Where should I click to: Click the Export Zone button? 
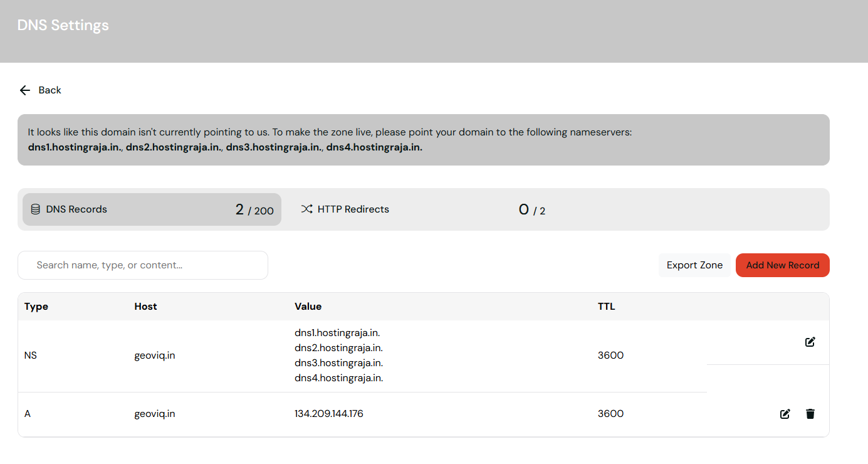(694, 265)
